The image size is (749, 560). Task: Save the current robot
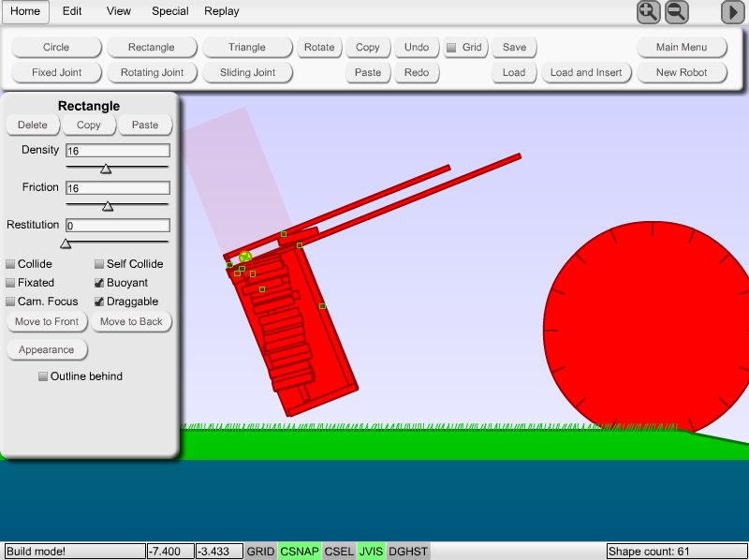pyautogui.click(x=514, y=48)
